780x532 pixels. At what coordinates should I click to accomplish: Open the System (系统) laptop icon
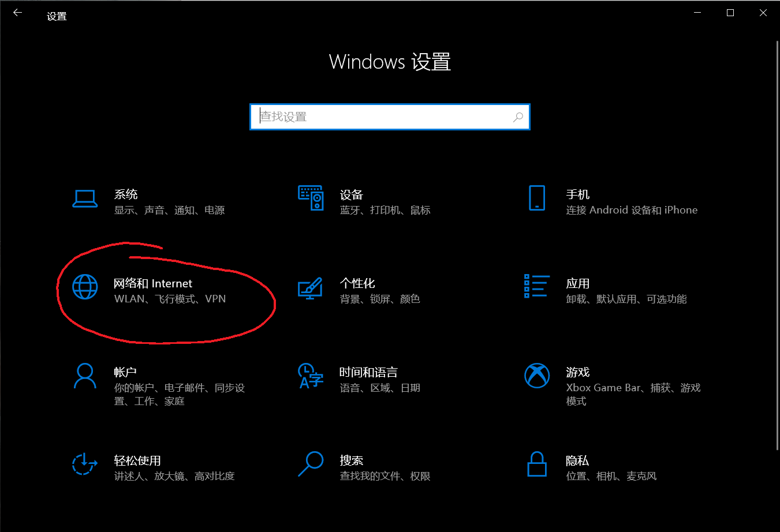click(x=85, y=198)
